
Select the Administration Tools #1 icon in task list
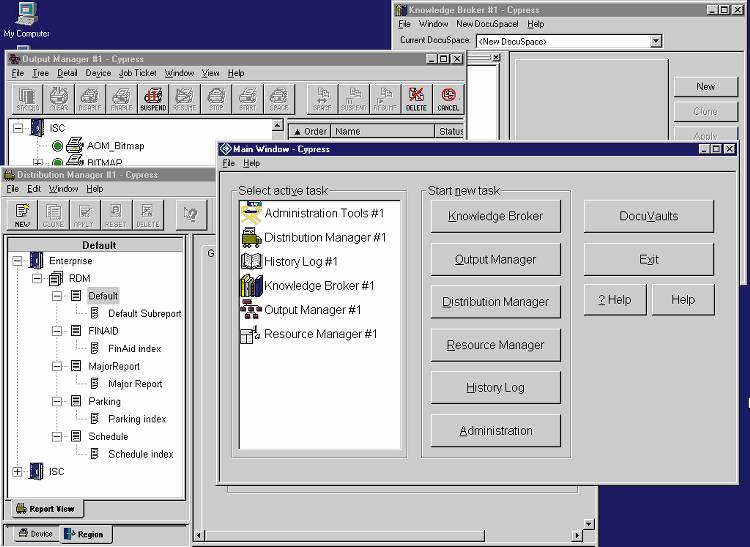click(x=251, y=213)
